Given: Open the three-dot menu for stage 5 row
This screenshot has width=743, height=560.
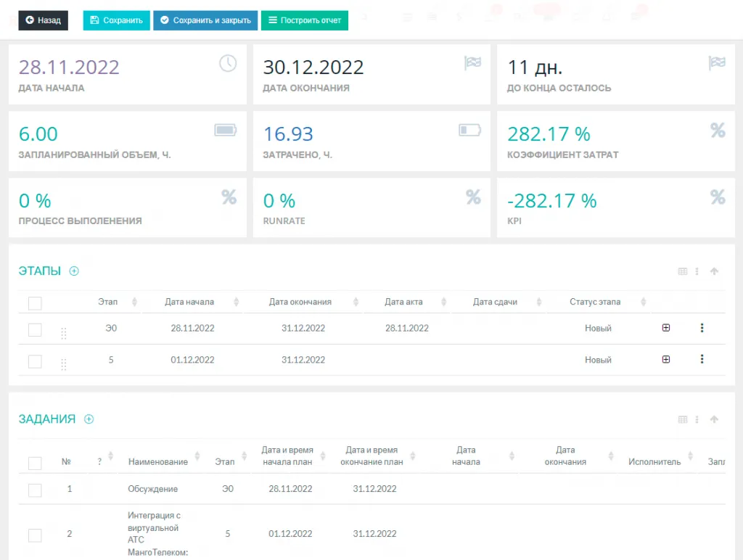Looking at the screenshot, I should click(702, 359).
